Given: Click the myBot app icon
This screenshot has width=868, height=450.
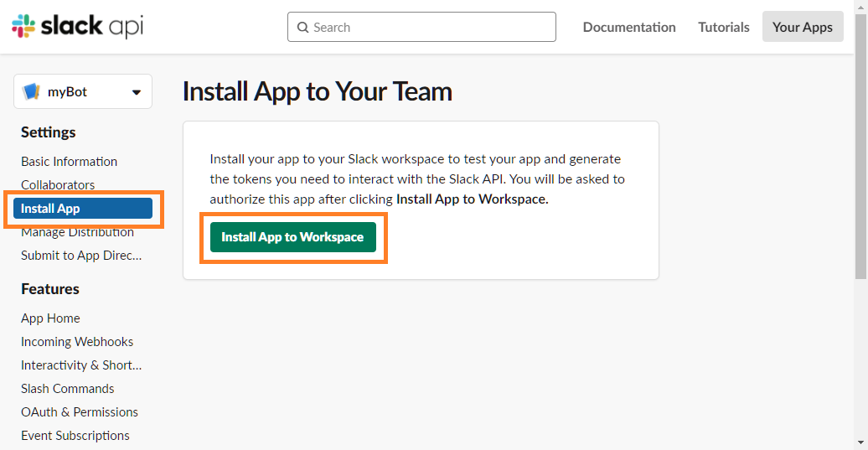Looking at the screenshot, I should click(x=32, y=91).
